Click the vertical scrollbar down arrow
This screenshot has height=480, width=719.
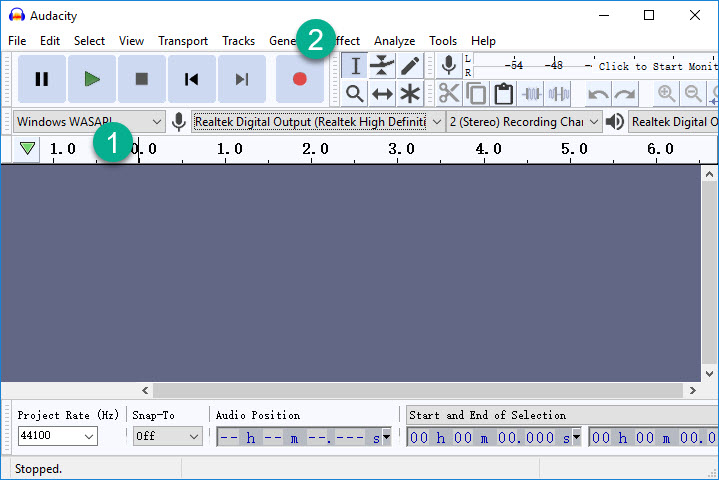[x=709, y=374]
